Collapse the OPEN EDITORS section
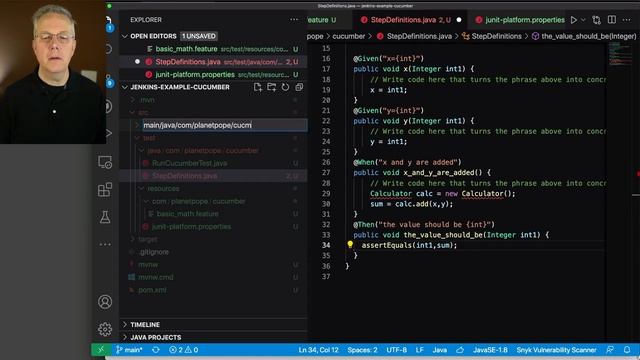This screenshot has height=360, width=640. 125,36
